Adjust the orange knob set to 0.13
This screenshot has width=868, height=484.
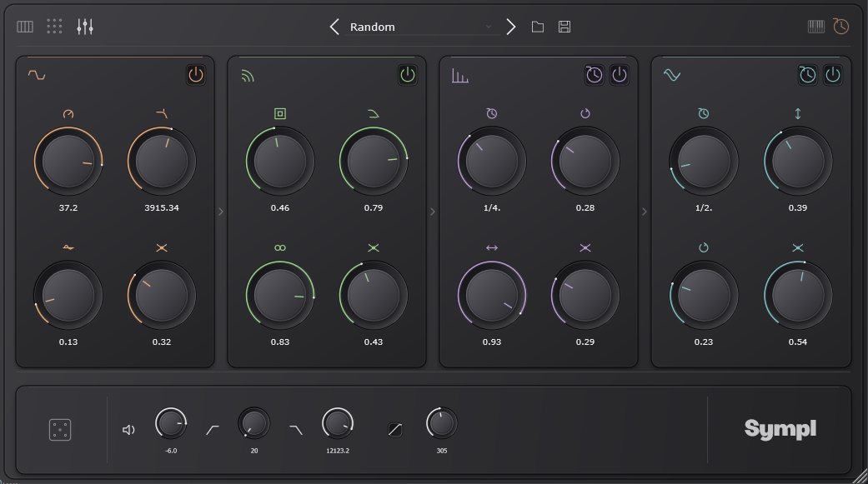tap(68, 296)
